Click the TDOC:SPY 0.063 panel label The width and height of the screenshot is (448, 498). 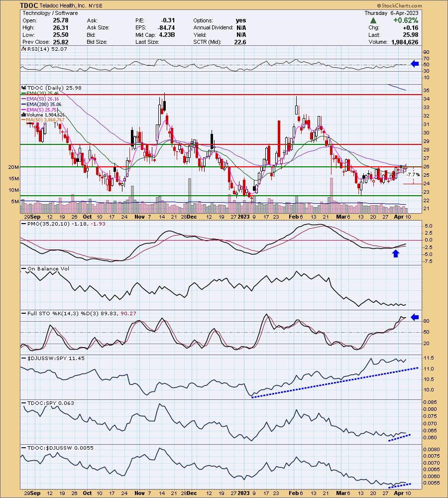coord(50,403)
